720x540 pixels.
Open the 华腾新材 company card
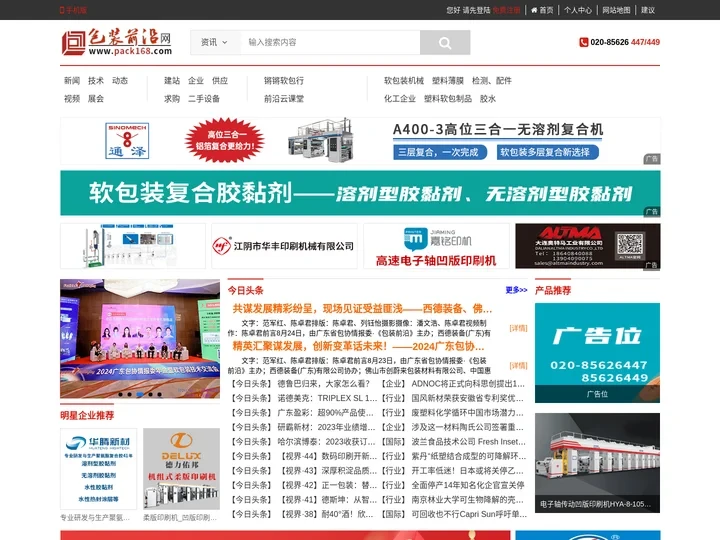click(x=98, y=469)
